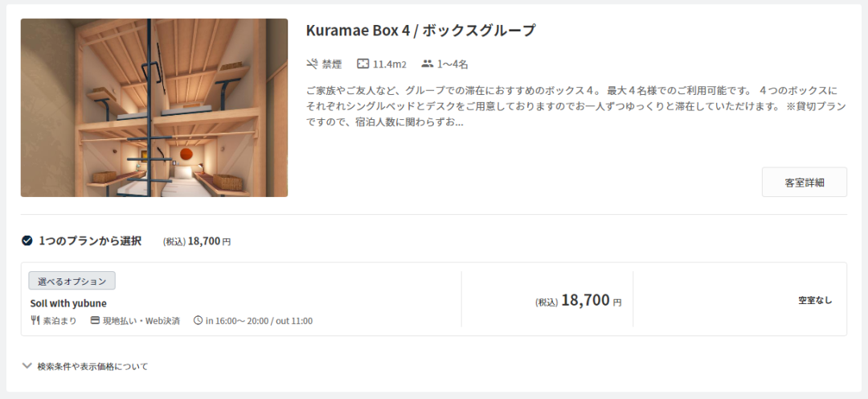
Task: Click the 選べるオプション tag
Action: [72, 281]
